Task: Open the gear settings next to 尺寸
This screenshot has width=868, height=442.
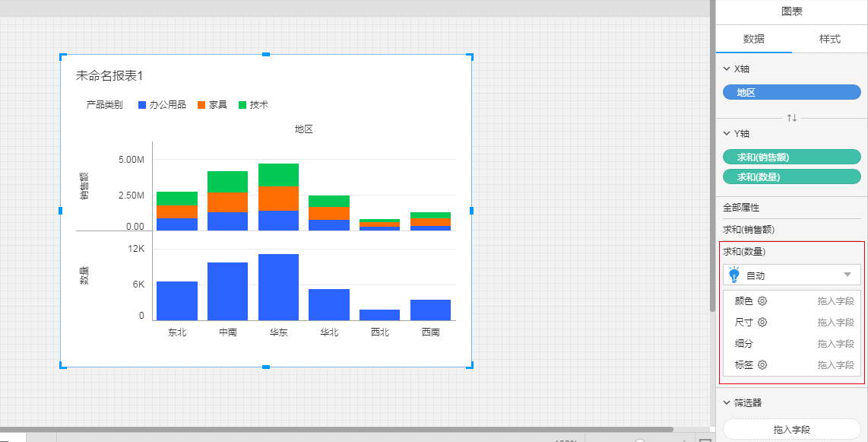Action: coord(762,322)
